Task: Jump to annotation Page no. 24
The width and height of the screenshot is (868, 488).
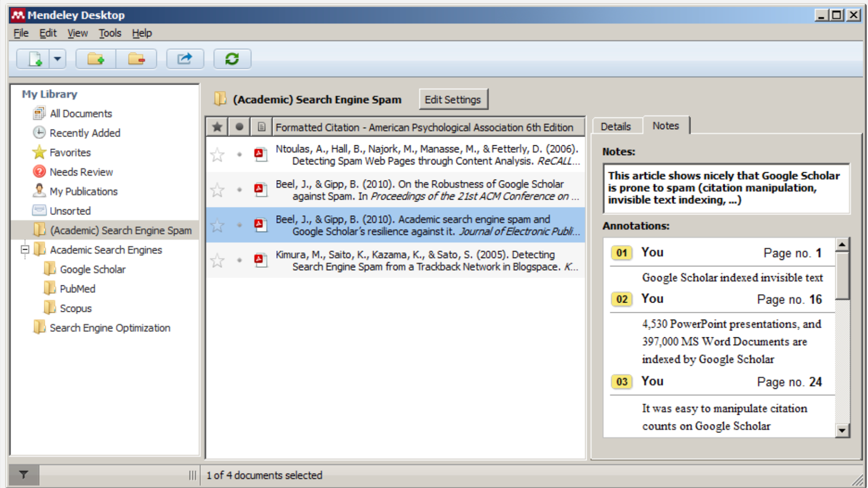Action: [x=789, y=382]
